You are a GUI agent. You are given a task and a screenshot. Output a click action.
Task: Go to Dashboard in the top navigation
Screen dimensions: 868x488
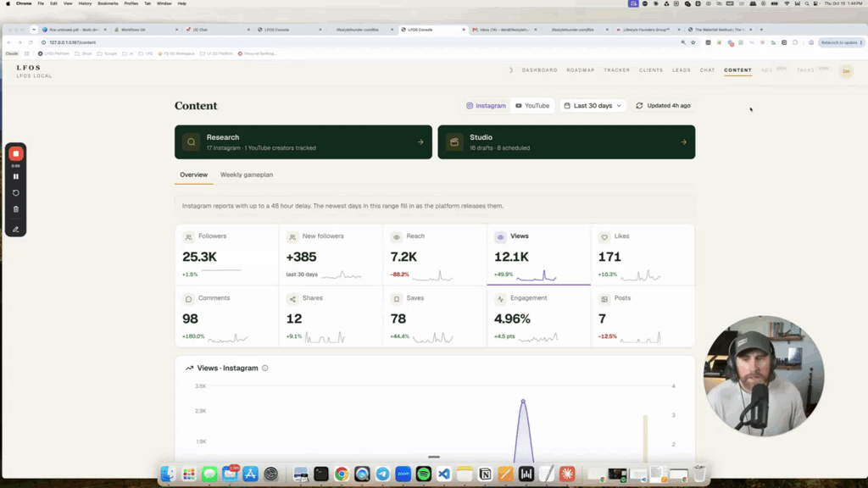[x=540, y=70]
